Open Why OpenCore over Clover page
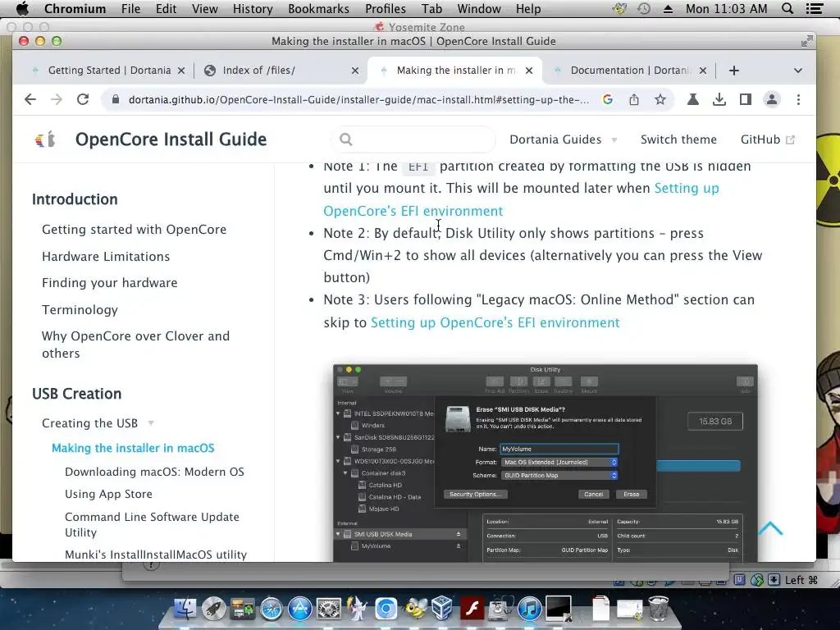The width and height of the screenshot is (840, 630). pyautogui.click(x=135, y=345)
